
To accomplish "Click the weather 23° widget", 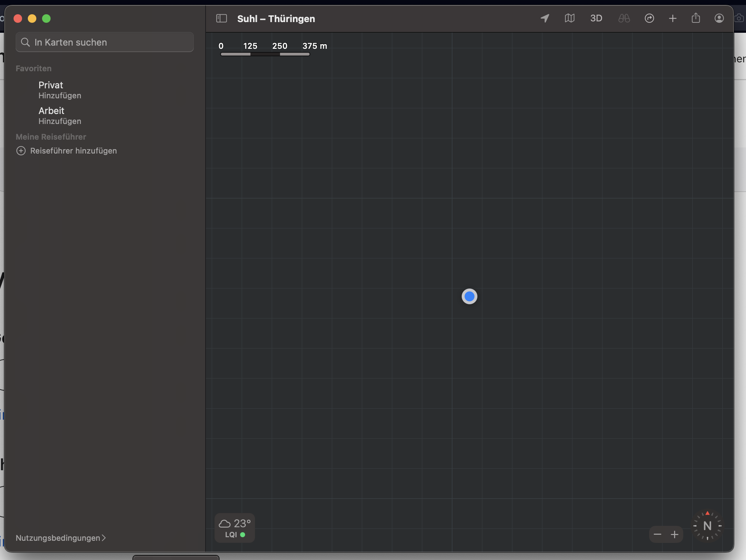I will (234, 528).
